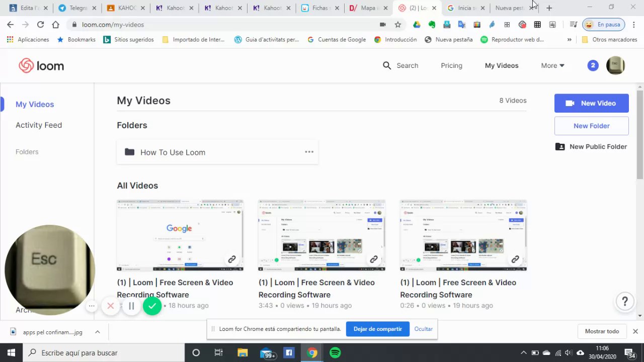This screenshot has width=644, height=362.
Task: Click the New Folder button
Action: 592,126
